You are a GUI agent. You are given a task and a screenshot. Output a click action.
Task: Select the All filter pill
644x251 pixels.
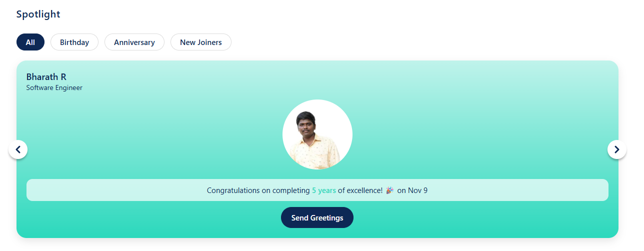coord(30,42)
